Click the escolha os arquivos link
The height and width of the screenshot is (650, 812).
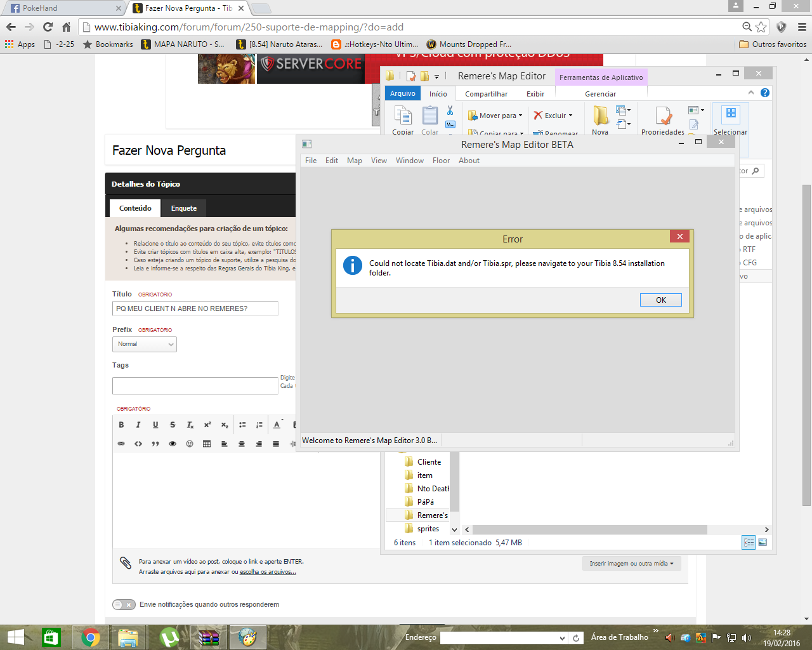coord(268,572)
